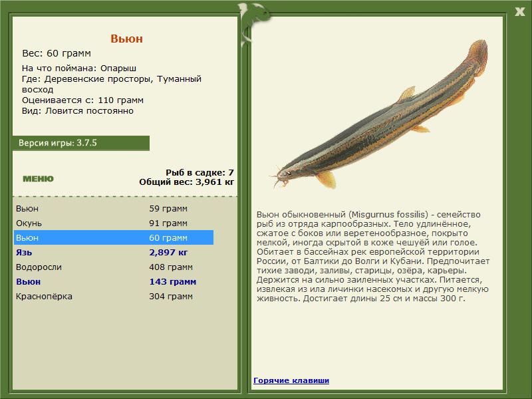The width and height of the screenshot is (532, 399).
Task: Click the Общий вес: 3,961 кг total
Action: [x=186, y=182]
